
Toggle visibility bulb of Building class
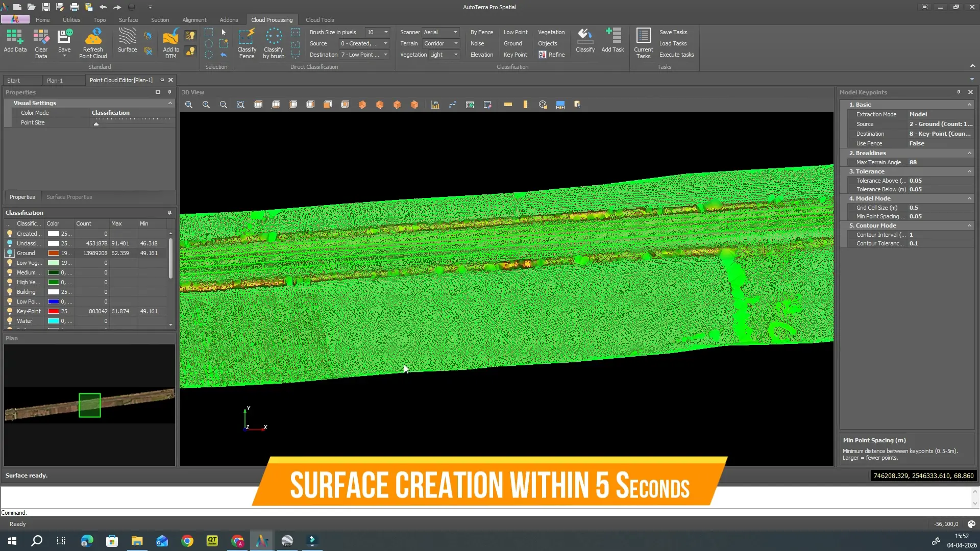[10, 292]
